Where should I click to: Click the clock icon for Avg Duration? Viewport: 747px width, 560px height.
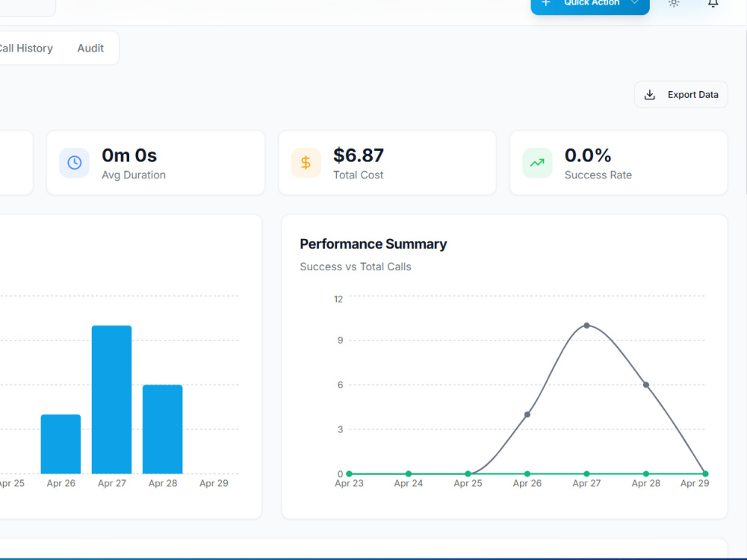tap(74, 163)
